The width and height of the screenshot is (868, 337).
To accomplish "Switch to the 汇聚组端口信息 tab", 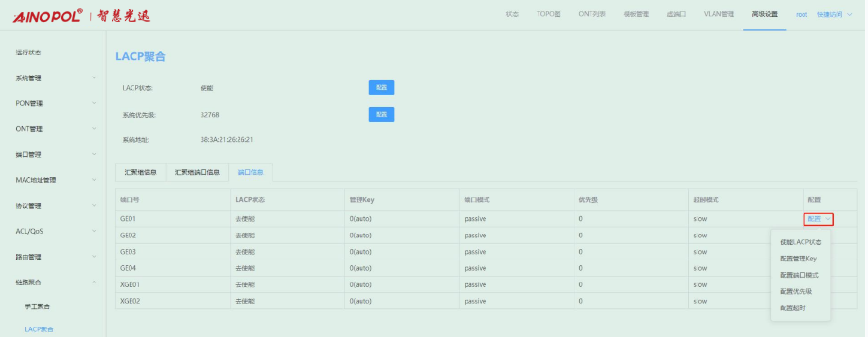I will (x=197, y=172).
